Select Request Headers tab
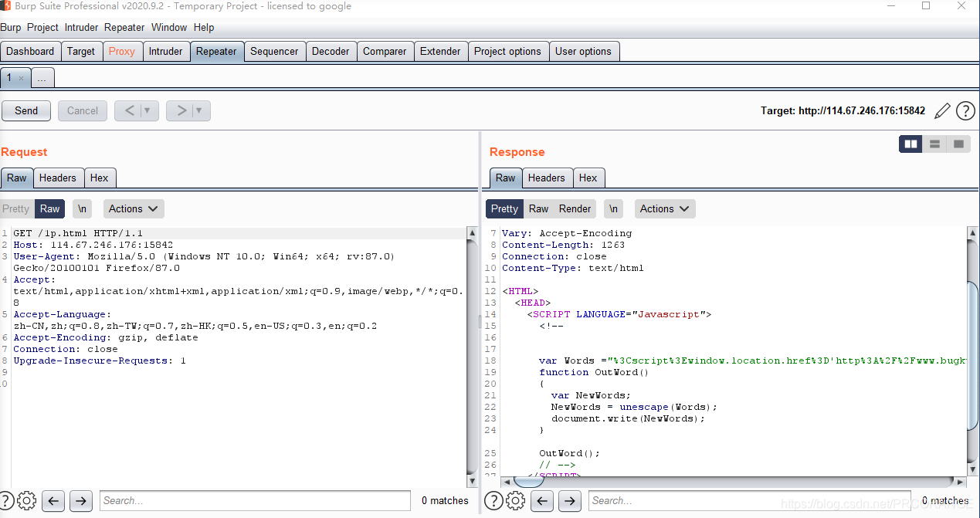Screen dimensions: 980x518 click(x=58, y=178)
